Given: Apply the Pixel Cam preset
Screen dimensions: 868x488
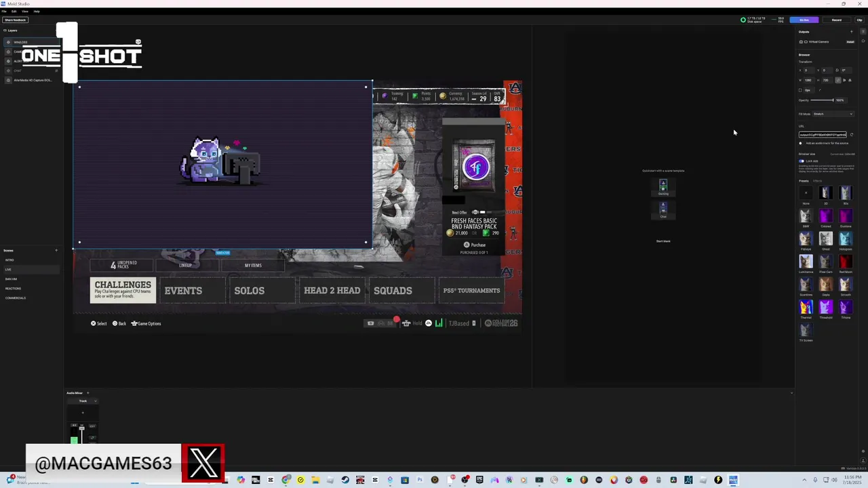Looking at the screenshot, I should click(x=825, y=262).
